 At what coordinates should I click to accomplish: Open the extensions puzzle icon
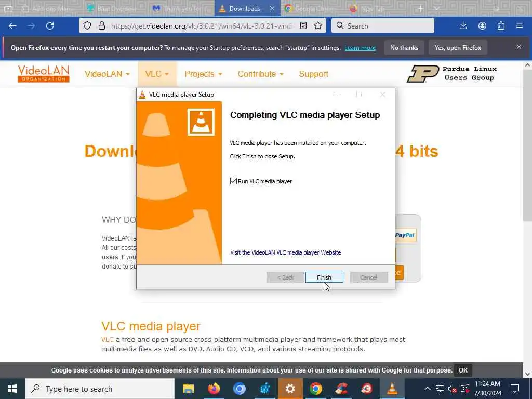(501, 26)
